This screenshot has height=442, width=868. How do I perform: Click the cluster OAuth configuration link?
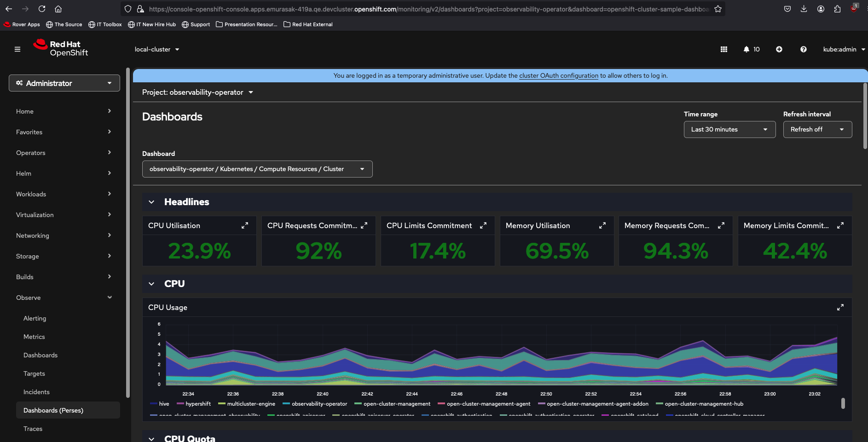[558, 75]
